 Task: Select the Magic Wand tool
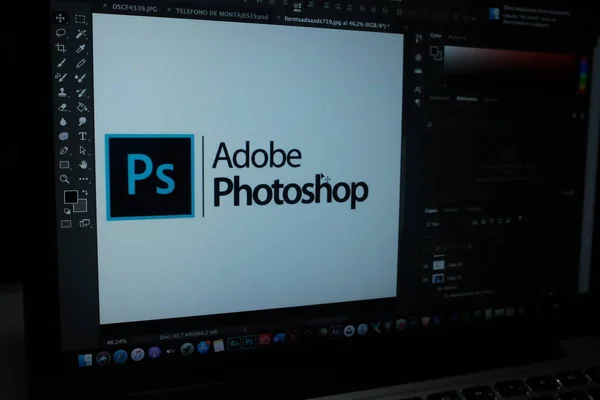tap(80, 34)
